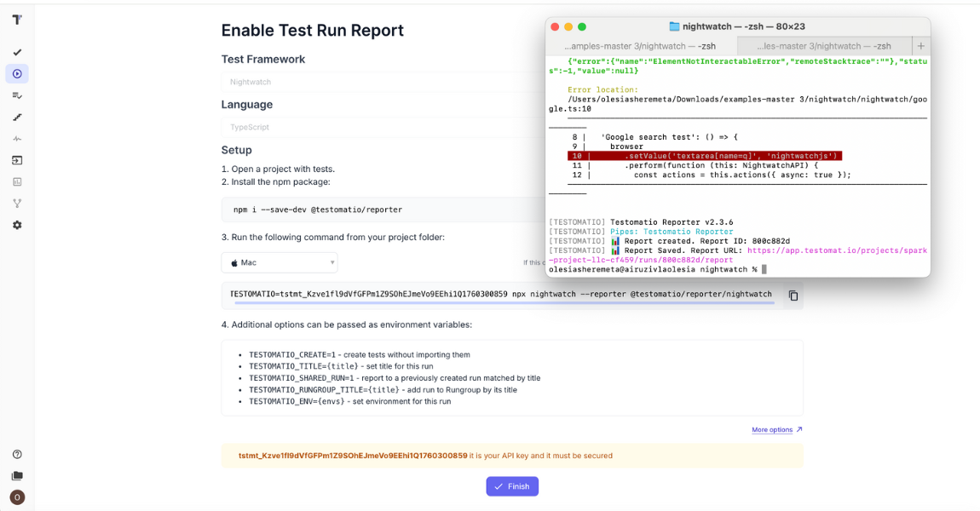This screenshot has width=980, height=511.
Task: Select first terminal tab amples-master 3/nightwatch
Action: tap(641, 46)
